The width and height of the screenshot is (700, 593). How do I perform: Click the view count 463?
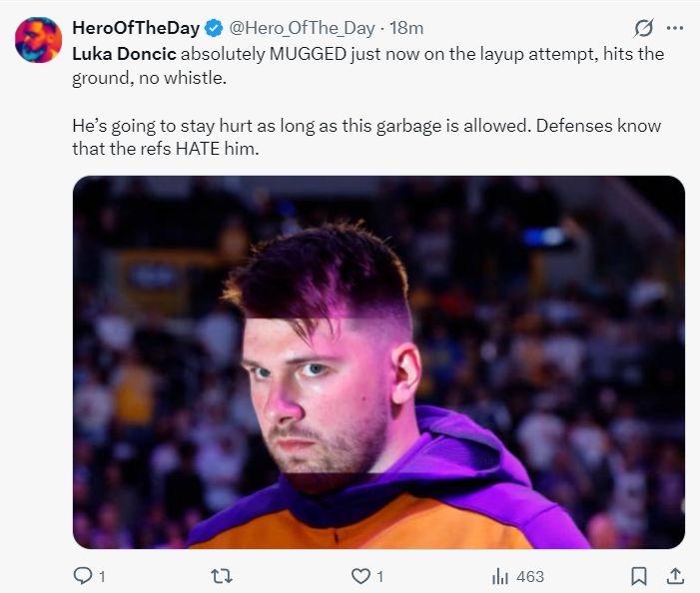tap(529, 576)
